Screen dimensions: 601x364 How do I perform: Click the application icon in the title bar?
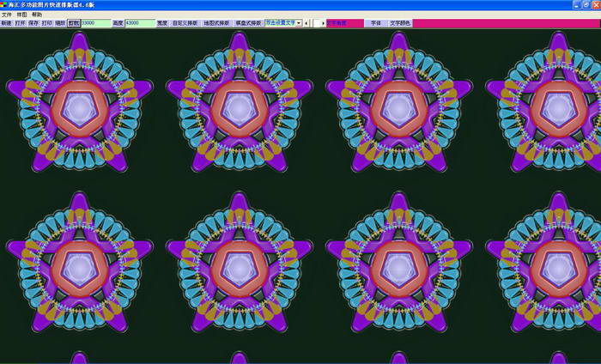pyautogui.click(x=3, y=5)
